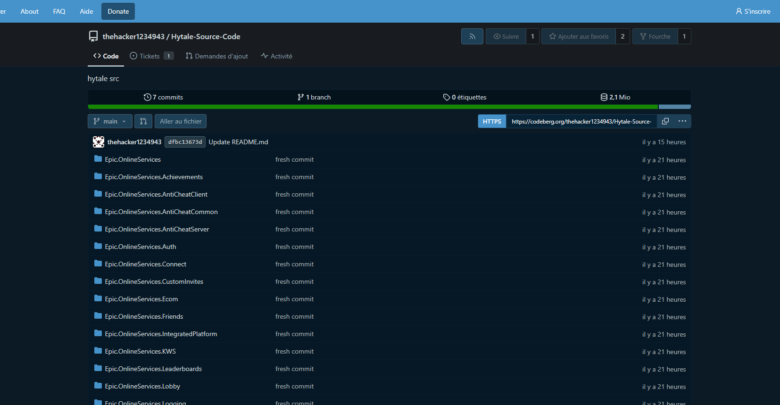View the 7 commits history
Image resolution: width=780 pixels, height=405 pixels.
click(163, 97)
